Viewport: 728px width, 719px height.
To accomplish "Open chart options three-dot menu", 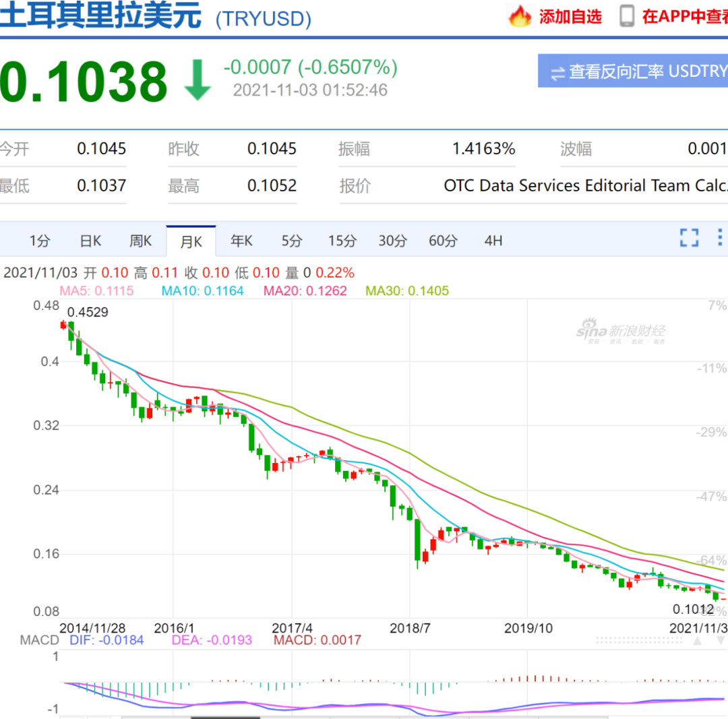I will pos(720,238).
